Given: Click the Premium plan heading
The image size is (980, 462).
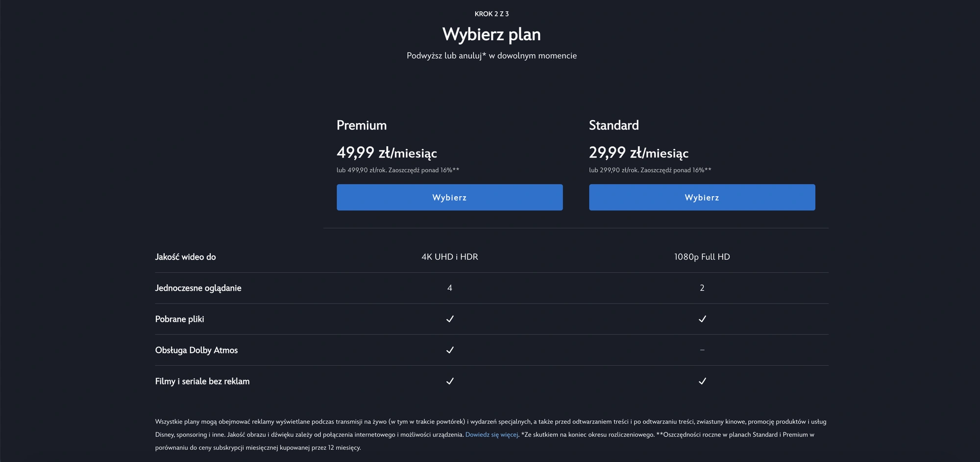Looking at the screenshot, I should coord(362,126).
